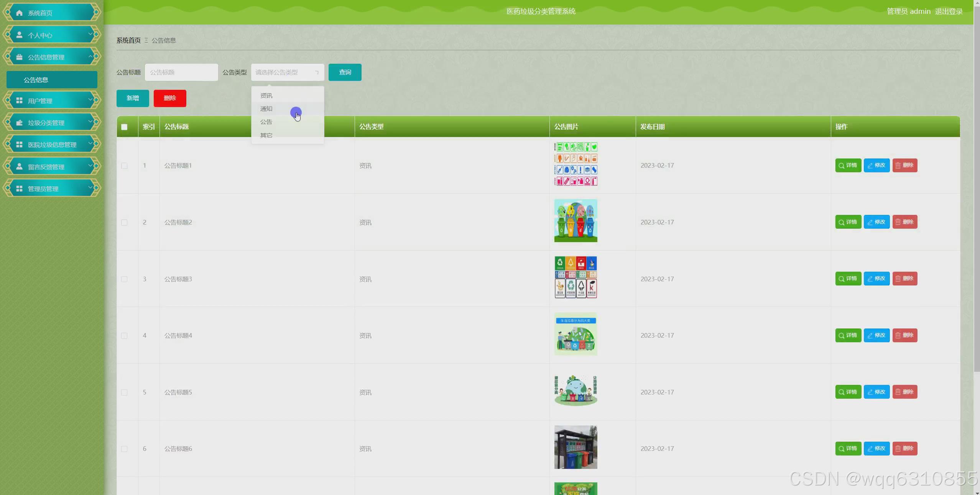Select 公告 from the dropdown list
The height and width of the screenshot is (495, 980).
288,122
